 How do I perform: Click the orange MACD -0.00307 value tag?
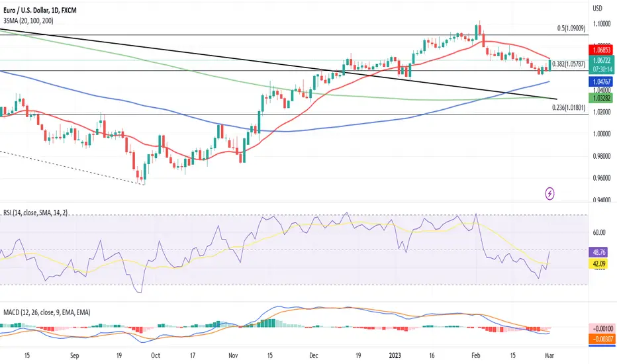tap(602, 339)
